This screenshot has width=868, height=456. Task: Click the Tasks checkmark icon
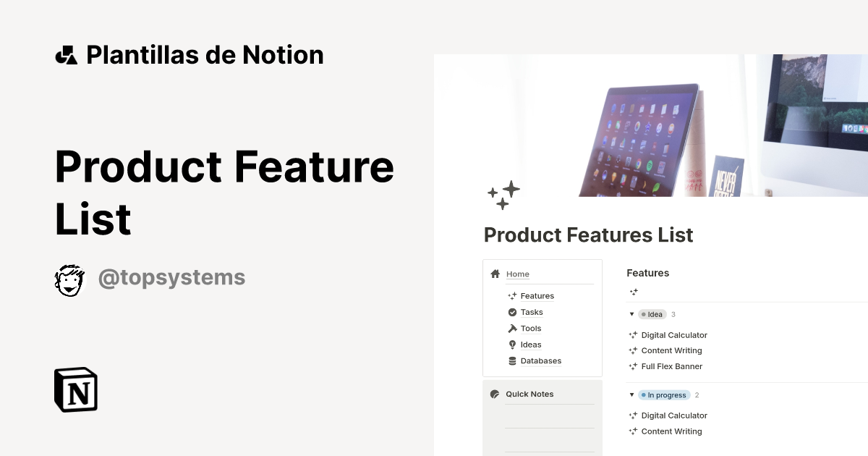(x=512, y=313)
